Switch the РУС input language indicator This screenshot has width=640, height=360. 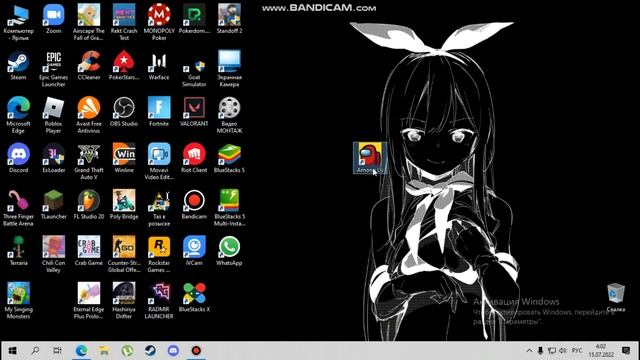click(x=577, y=351)
